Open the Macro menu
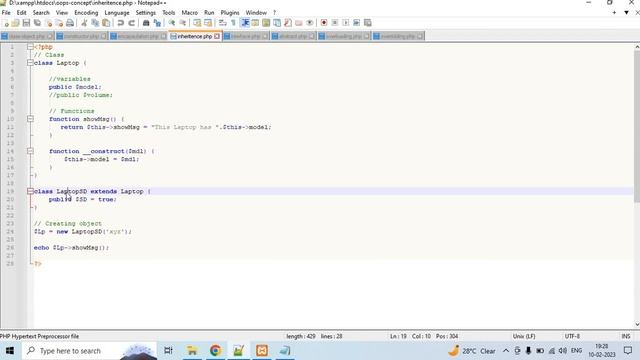This screenshot has width=640, height=360. pyautogui.click(x=189, y=13)
